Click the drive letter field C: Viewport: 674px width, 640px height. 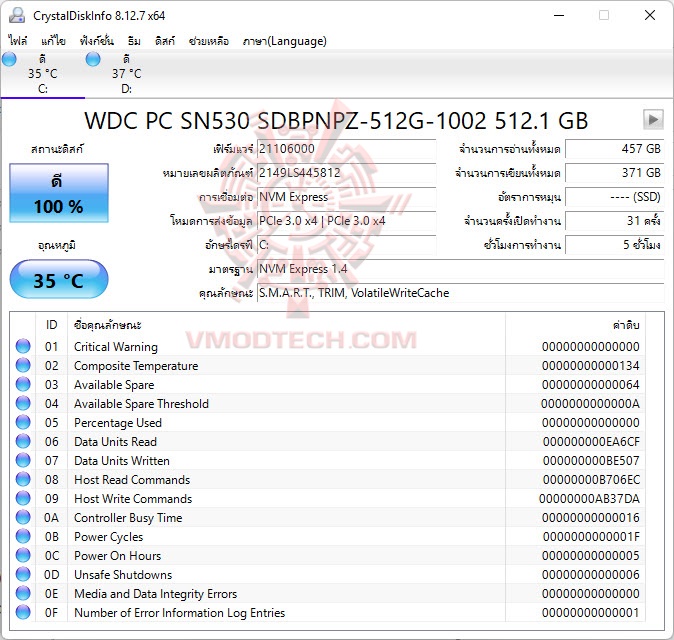tap(346, 245)
